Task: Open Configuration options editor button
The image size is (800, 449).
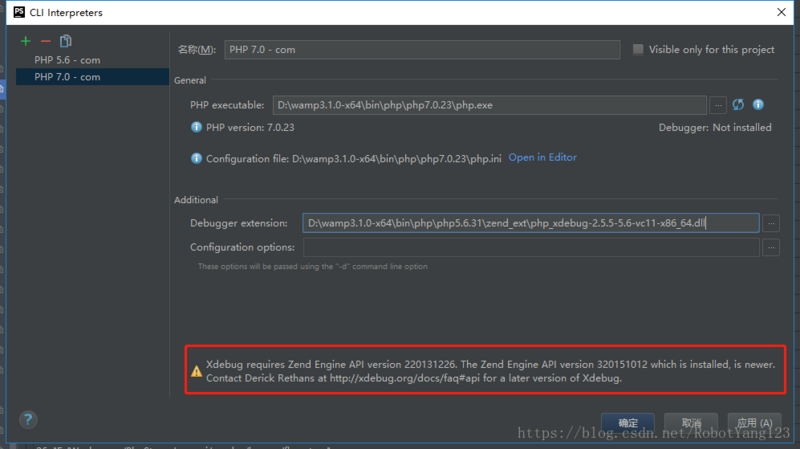Action: click(771, 247)
